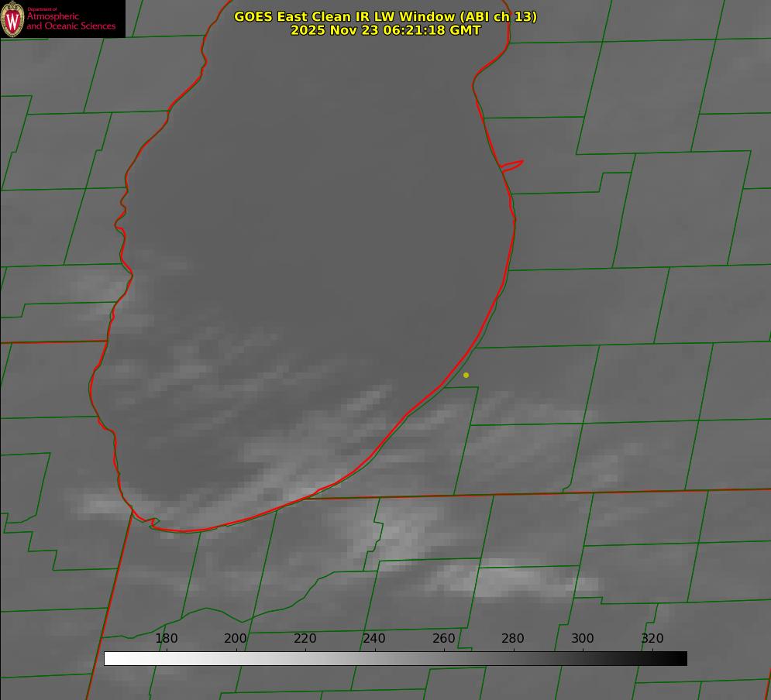This screenshot has width=771, height=700.
Task: Click the 260 label on the colorbar
Action: point(444,639)
